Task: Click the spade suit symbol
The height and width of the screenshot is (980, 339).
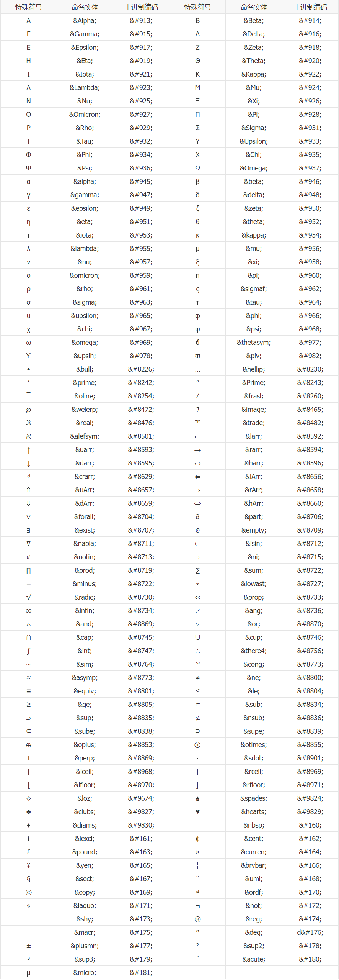Action: (197, 798)
